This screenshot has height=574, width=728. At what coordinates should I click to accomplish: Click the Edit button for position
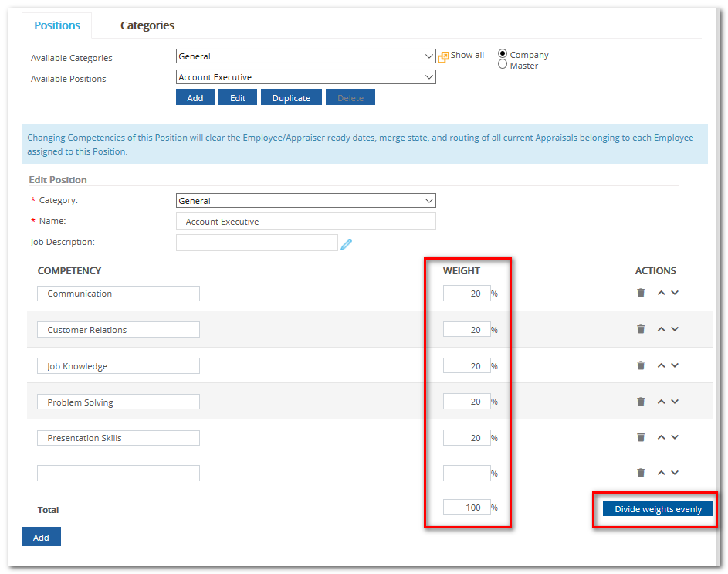[x=237, y=98]
